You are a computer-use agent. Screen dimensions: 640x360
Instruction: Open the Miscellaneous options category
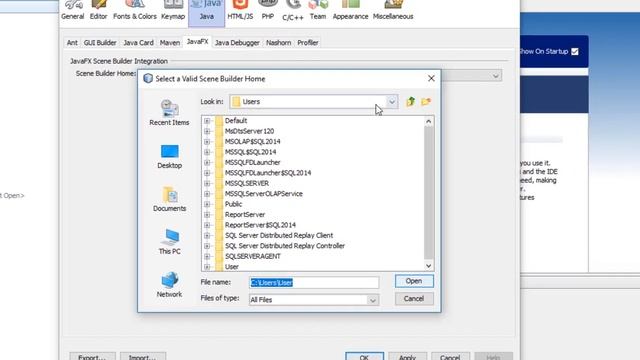[393, 11]
